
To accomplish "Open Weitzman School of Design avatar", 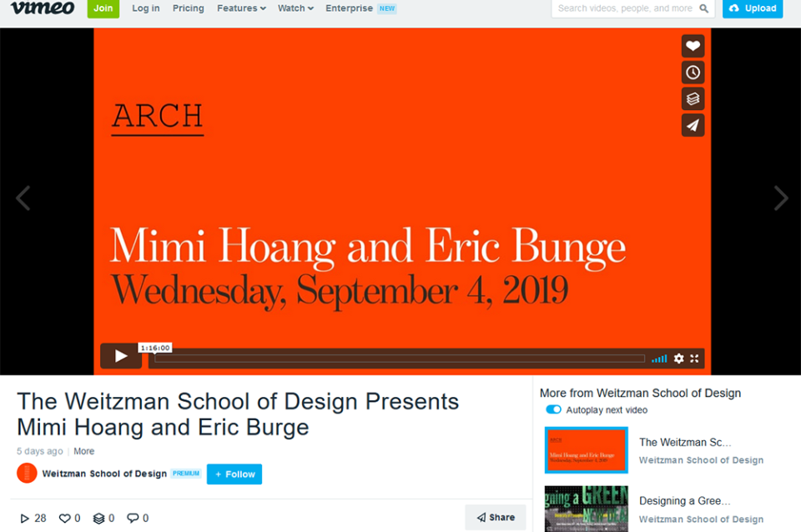I will point(27,474).
